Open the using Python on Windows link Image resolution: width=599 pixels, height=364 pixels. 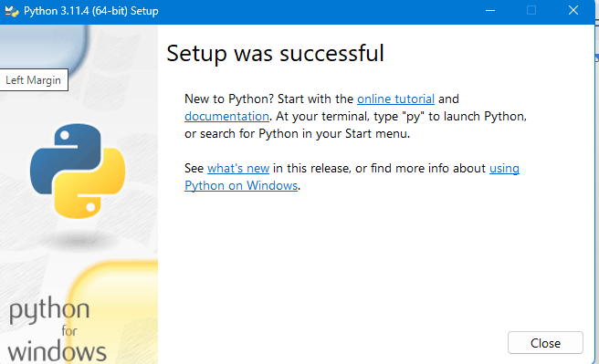point(241,185)
